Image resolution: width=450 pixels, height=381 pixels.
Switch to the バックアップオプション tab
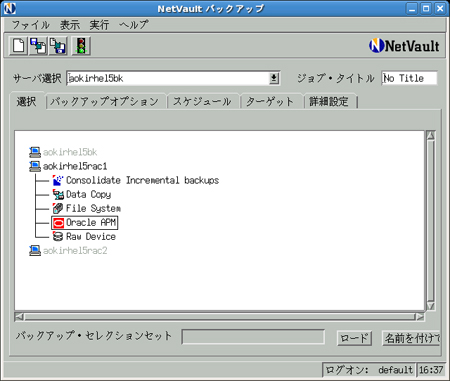coord(104,101)
